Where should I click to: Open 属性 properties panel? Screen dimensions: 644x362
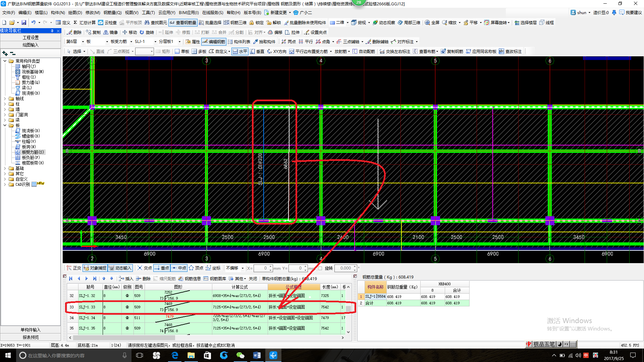193,42
